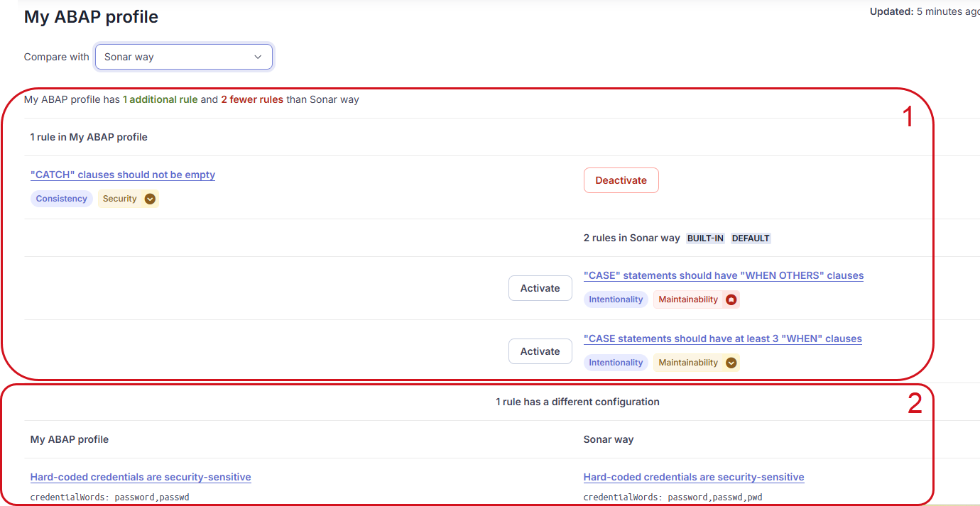Open Hard-coded credentials rule under My ABAP profile
980x506 pixels.
(x=141, y=477)
